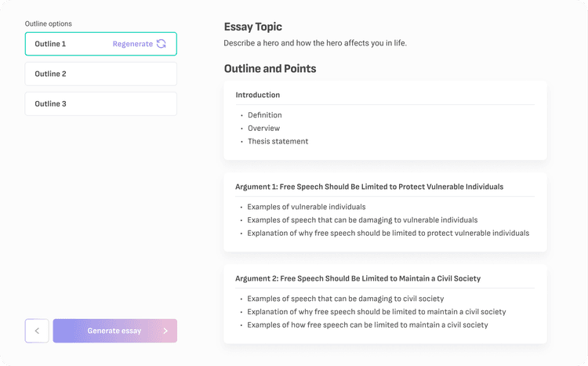Select 'Examples of vulnerable individuals' bullet

point(307,207)
